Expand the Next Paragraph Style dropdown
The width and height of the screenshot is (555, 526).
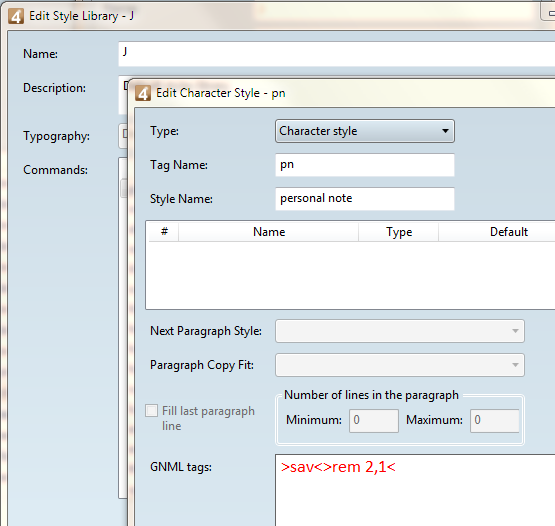[400, 331]
